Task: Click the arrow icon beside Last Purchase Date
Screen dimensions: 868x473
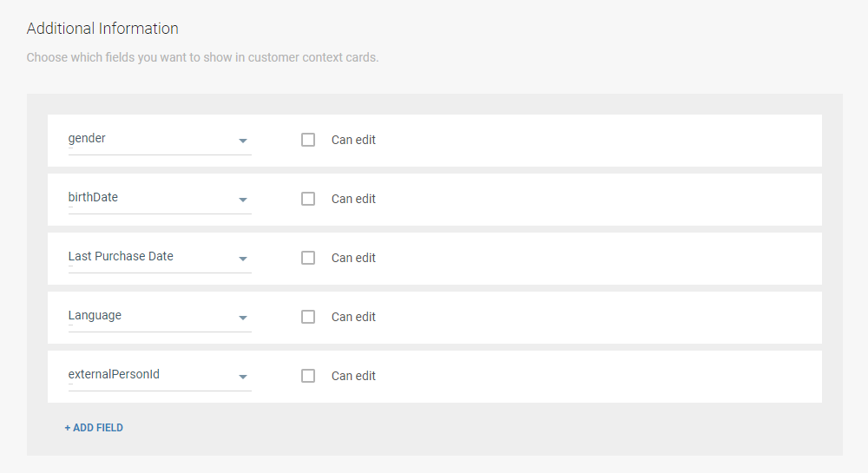Action: [x=243, y=259]
